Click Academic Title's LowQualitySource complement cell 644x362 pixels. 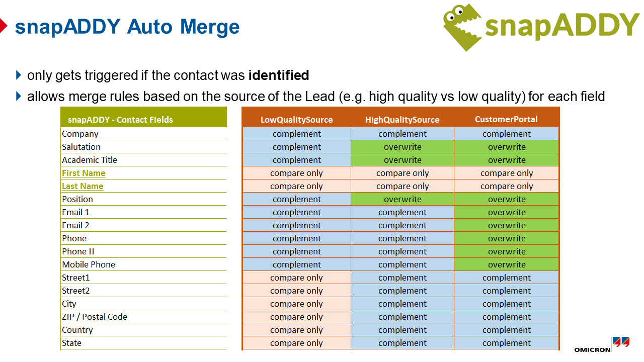point(297,160)
